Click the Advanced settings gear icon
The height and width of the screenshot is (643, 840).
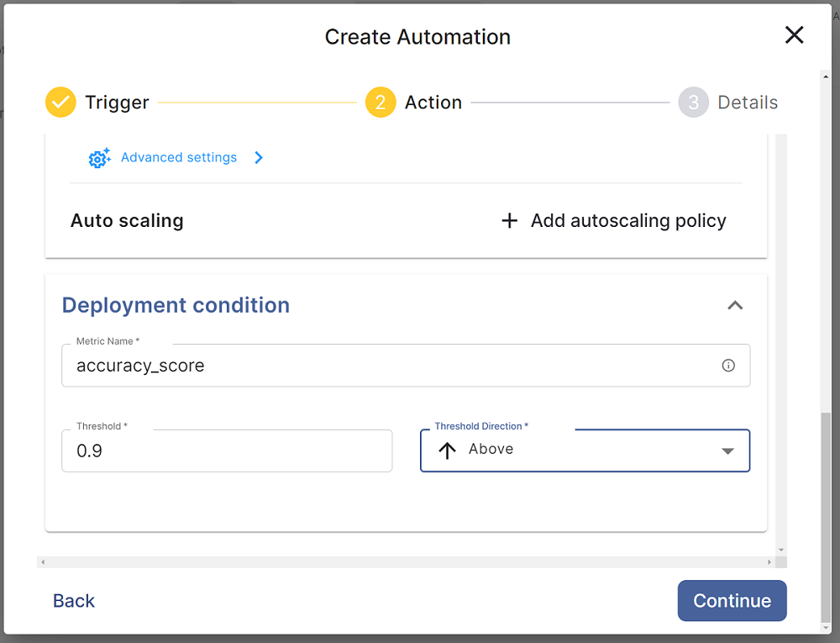(100, 157)
